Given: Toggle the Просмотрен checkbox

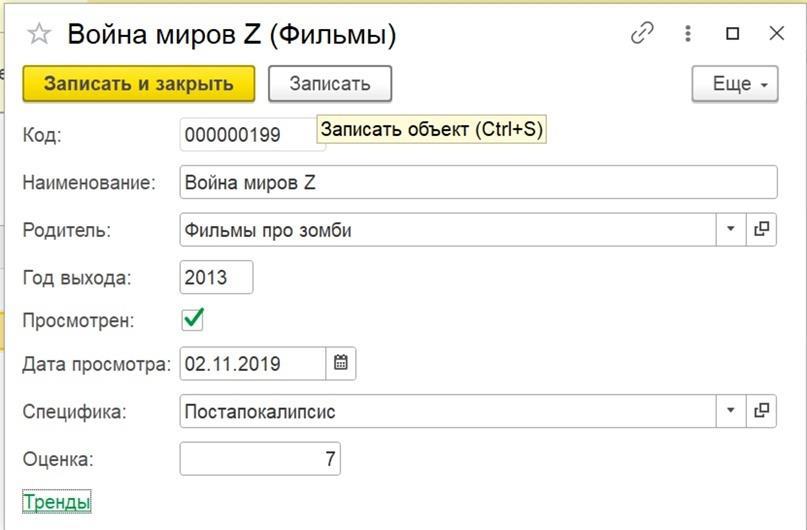Looking at the screenshot, I should click(x=193, y=320).
